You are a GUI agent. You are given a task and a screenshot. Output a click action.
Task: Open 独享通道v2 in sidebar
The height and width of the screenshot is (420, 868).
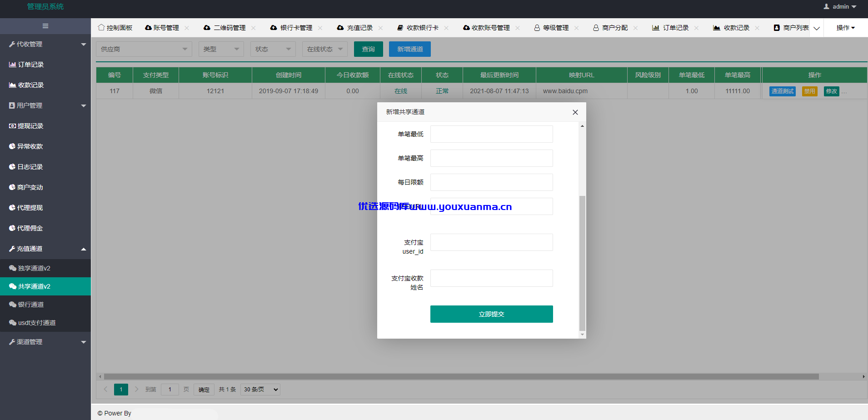45,268
